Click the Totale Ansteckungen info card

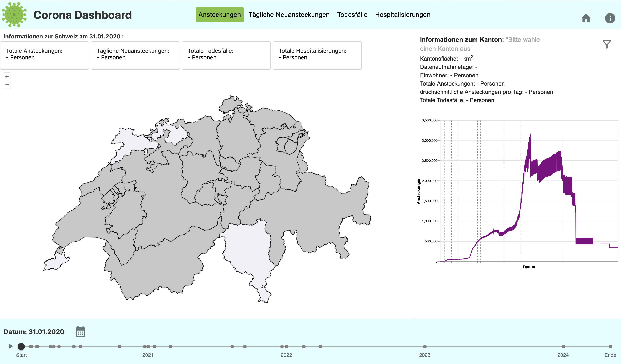point(45,55)
